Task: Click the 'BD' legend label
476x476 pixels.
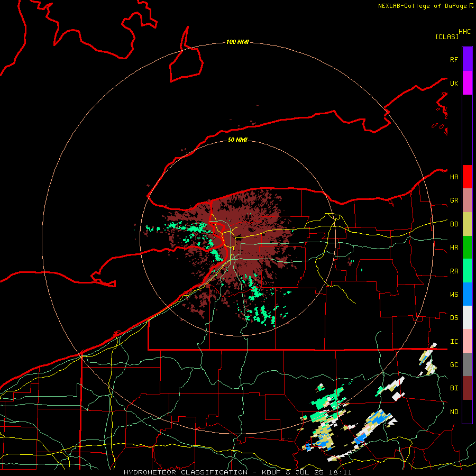Action: click(x=454, y=224)
